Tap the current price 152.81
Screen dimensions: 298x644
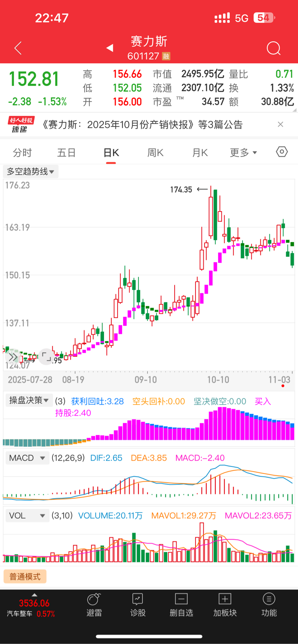[x=34, y=79]
